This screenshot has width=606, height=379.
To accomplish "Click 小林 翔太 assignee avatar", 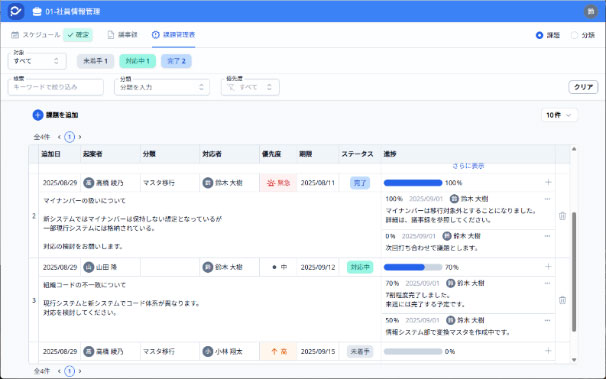I will 208,352.
